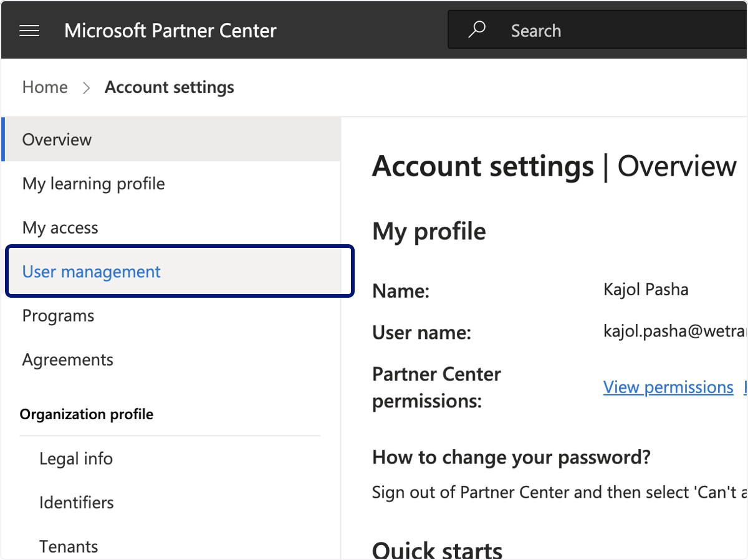Open Agreements in the sidebar

[x=171, y=359]
